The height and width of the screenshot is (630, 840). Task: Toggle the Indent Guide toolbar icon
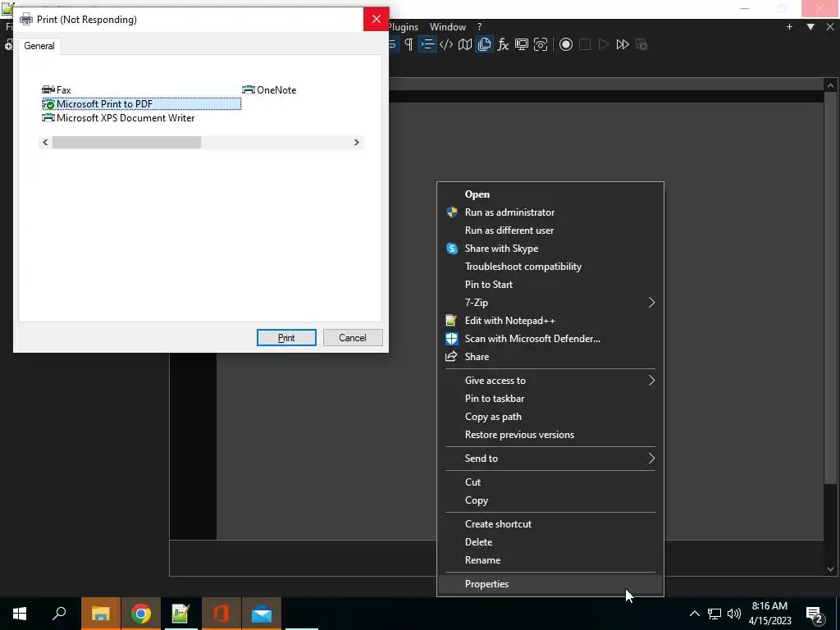(x=427, y=44)
